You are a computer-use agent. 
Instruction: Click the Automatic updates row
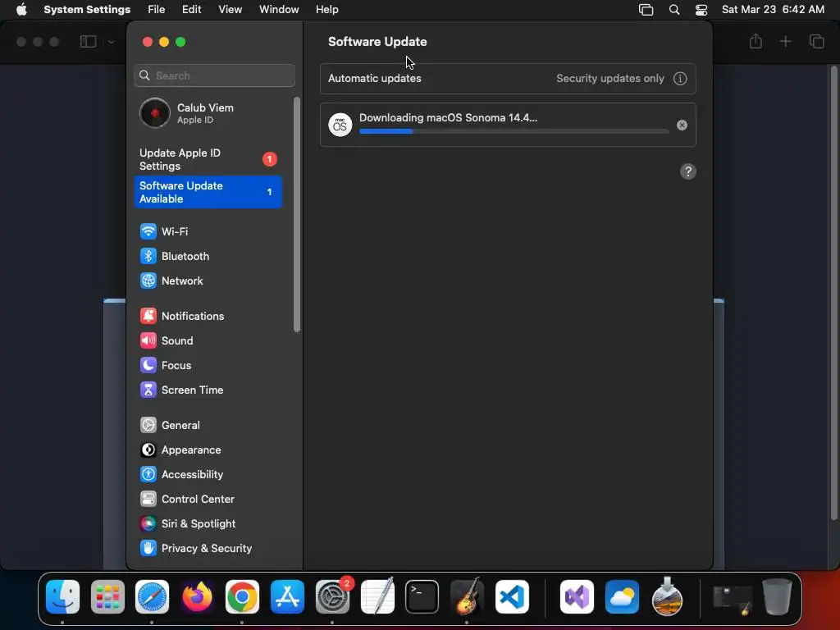click(x=508, y=79)
